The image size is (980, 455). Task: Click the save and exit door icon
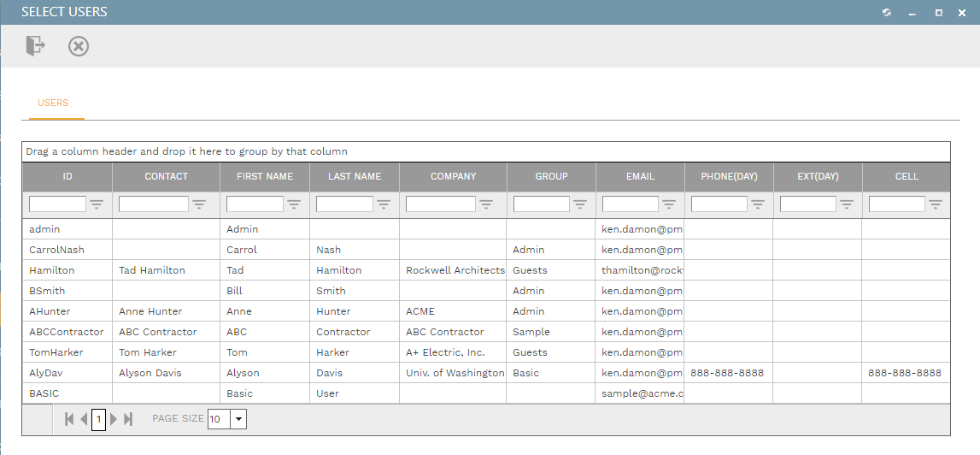(x=35, y=46)
